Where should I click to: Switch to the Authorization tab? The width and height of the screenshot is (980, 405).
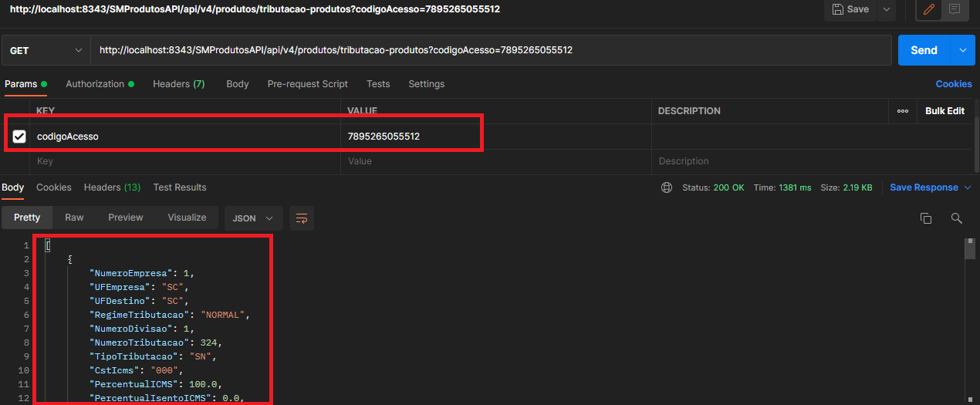(x=100, y=84)
